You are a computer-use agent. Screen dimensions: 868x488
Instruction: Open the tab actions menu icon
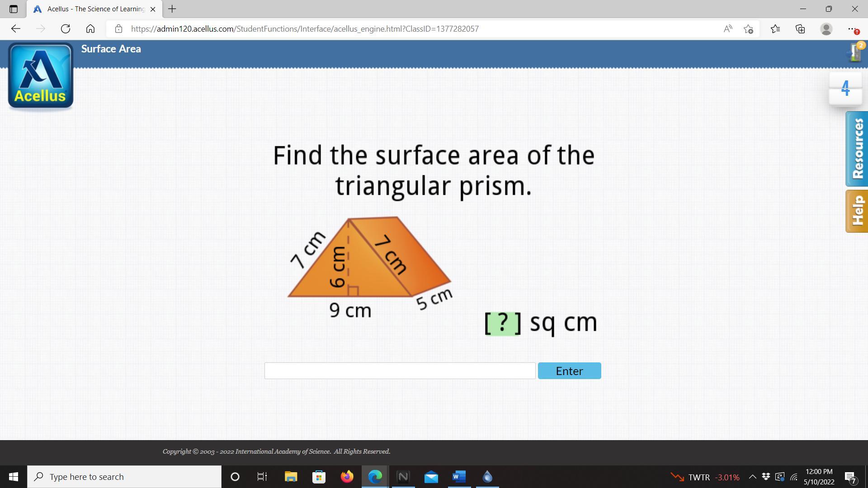(x=13, y=9)
